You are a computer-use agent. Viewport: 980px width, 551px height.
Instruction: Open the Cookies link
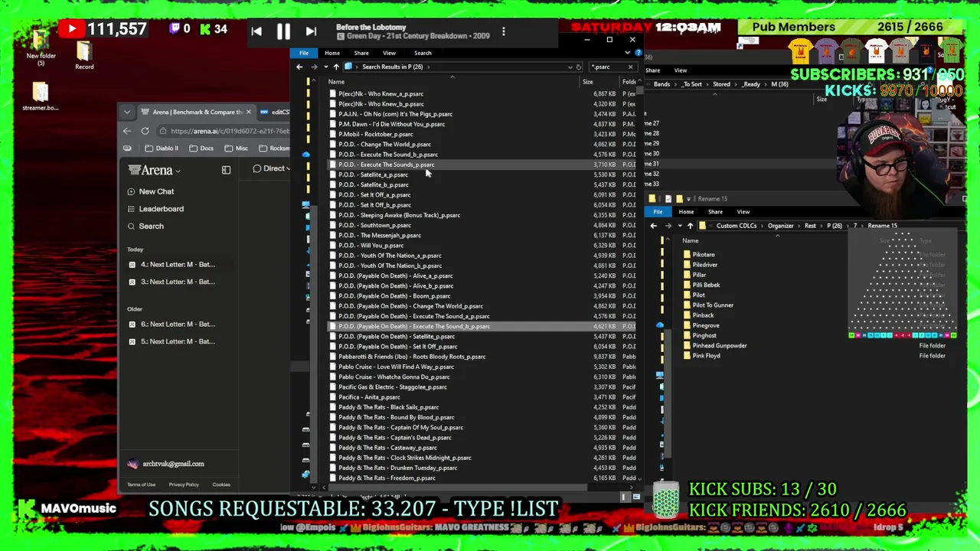(221, 484)
